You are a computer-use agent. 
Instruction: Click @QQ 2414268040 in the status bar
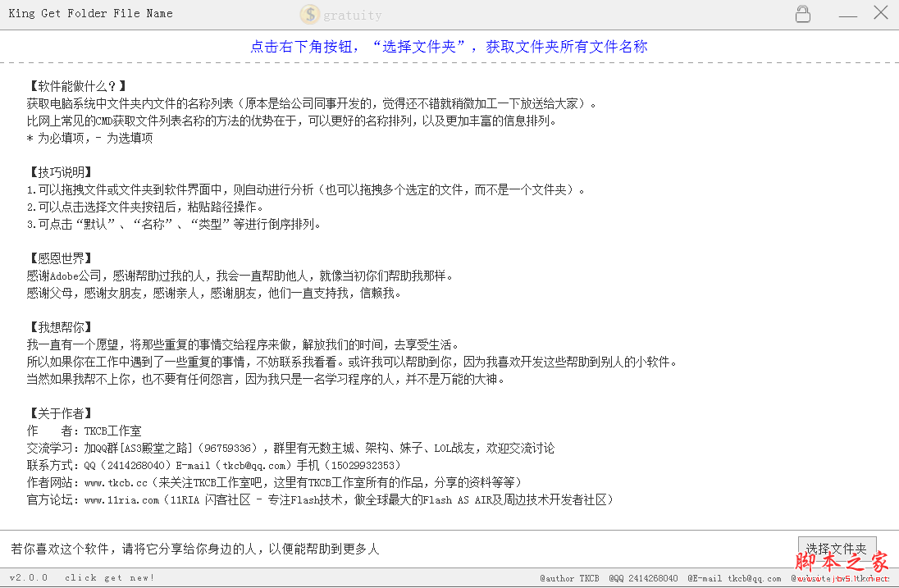(643, 579)
